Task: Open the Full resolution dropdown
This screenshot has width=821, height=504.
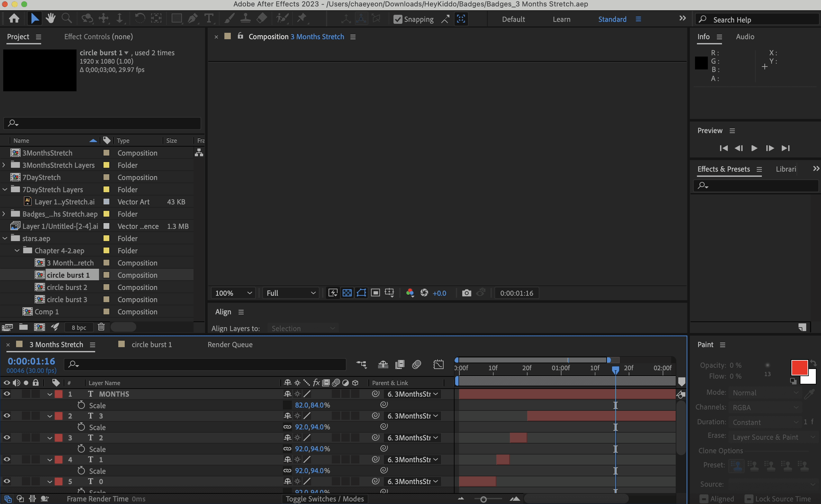Action: (291, 293)
